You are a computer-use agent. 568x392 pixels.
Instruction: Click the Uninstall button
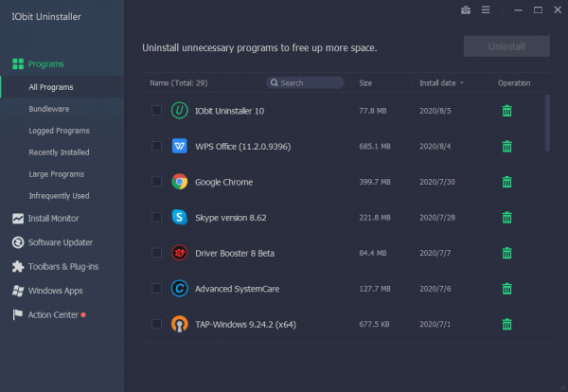[506, 46]
